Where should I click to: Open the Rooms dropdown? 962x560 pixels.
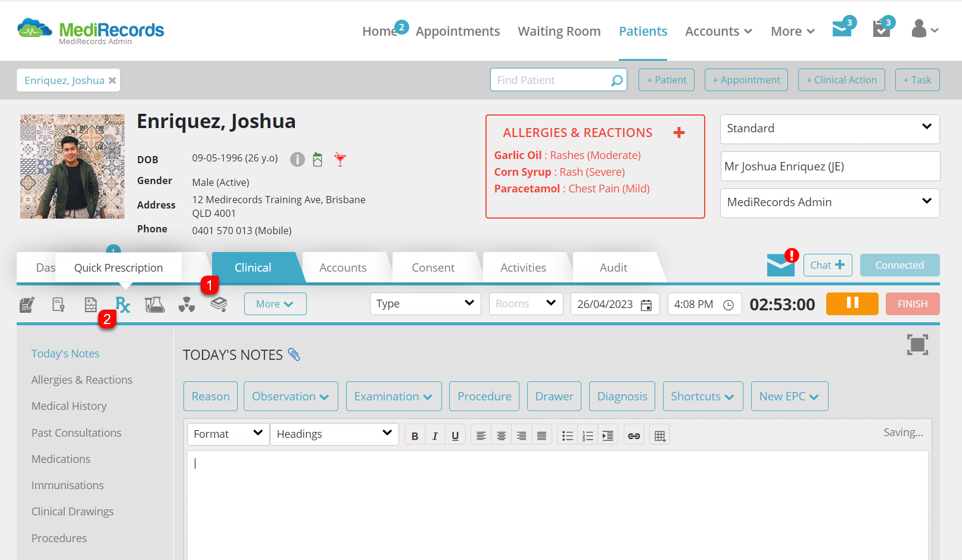click(x=526, y=304)
